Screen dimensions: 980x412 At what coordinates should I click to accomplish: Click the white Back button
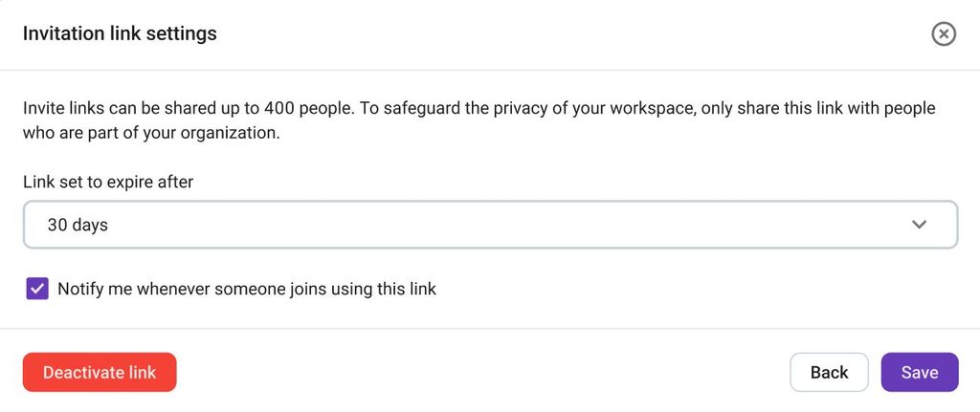point(829,372)
